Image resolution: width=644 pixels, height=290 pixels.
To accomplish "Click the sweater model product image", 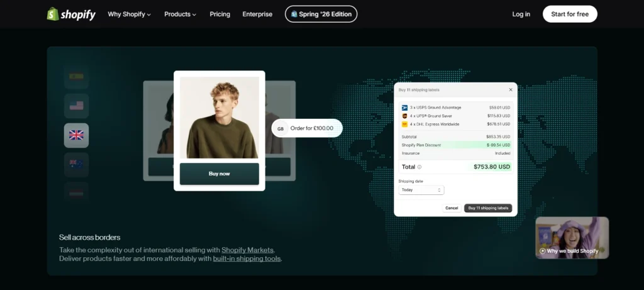I will [219, 118].
